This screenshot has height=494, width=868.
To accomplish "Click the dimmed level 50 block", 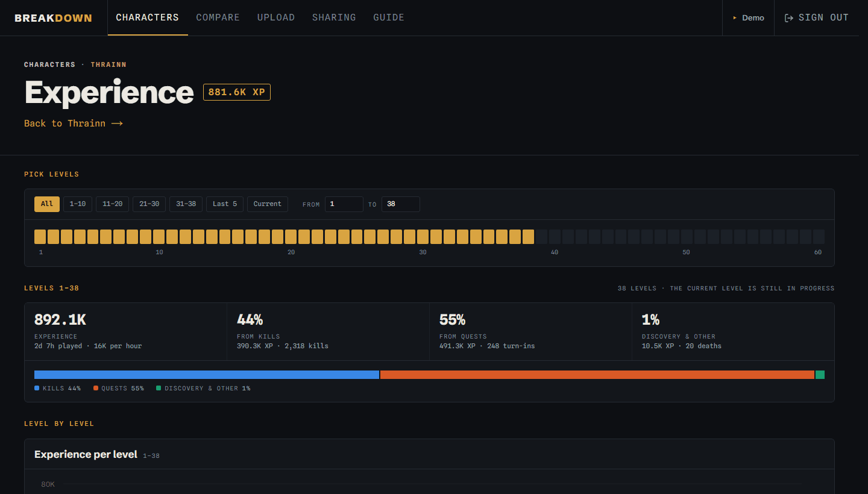I will (687, 237).
